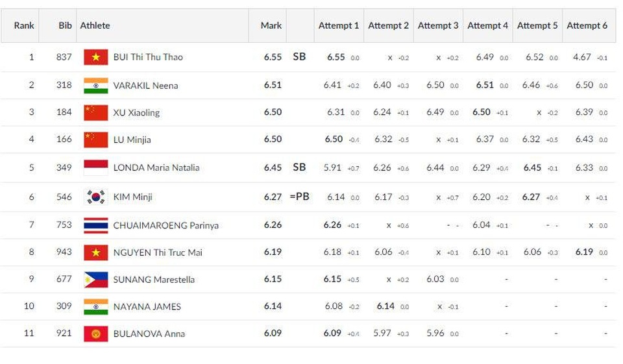Viewport: 623px width, 364px height.
Task: Select the Bib column header
Action: pos(65,25)
